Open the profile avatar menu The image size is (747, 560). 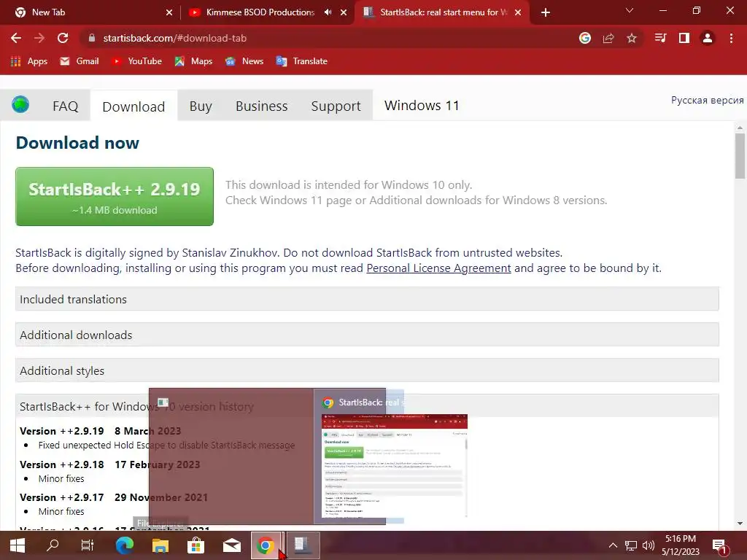coord(708,38)
